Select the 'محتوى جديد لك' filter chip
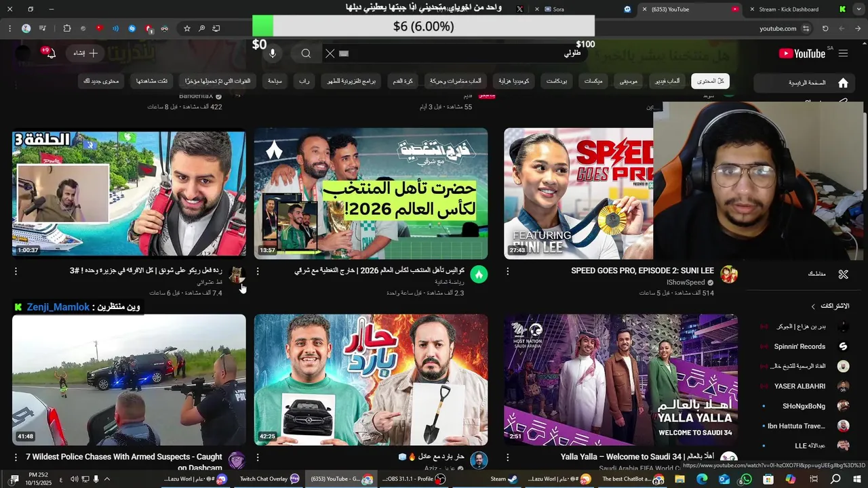Image resolution: width=868 pixels, height=488 pixels. coord(101,81)
